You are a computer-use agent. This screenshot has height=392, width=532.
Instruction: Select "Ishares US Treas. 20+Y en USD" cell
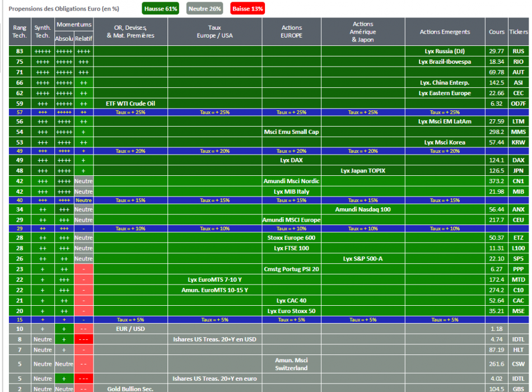215,340
